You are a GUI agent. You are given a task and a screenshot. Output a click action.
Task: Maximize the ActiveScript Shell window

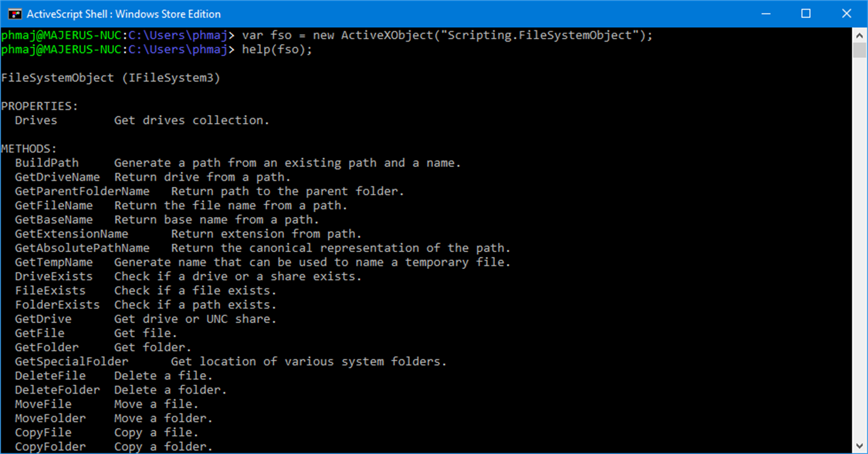[x=806, y=13]
